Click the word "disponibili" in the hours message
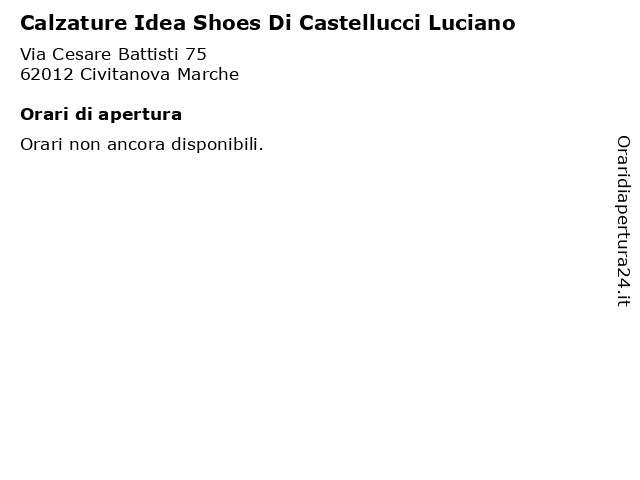The height and width of the screenshot is (480, 640). (x=216, y=144)
